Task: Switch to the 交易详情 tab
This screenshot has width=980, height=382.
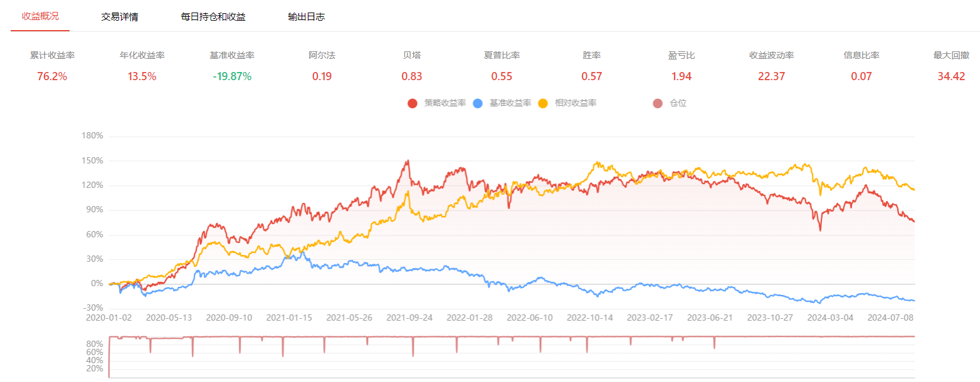Action: [120, 17]
